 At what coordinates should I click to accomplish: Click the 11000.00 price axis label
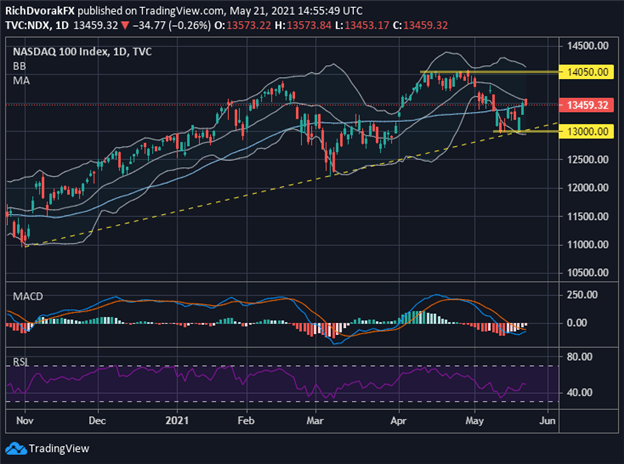click(x=588, y=244)
